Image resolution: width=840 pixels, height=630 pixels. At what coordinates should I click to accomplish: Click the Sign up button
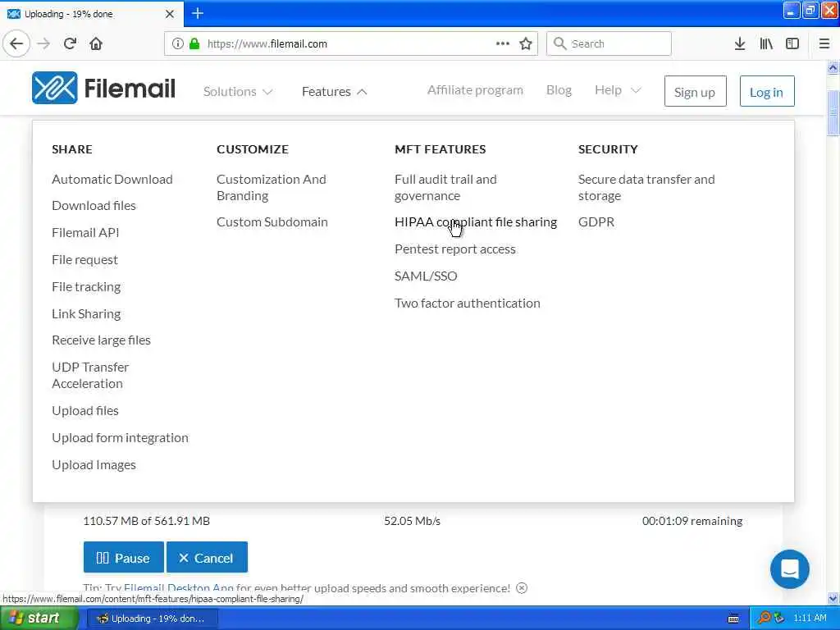695,92
